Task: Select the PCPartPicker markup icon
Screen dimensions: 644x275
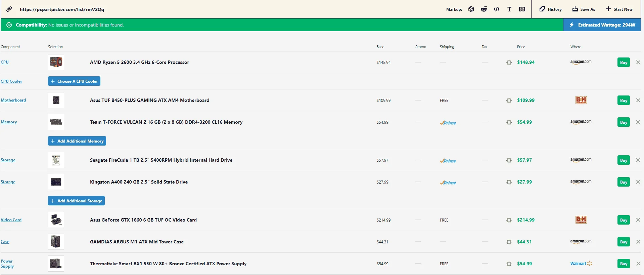Action: [471, 9]
